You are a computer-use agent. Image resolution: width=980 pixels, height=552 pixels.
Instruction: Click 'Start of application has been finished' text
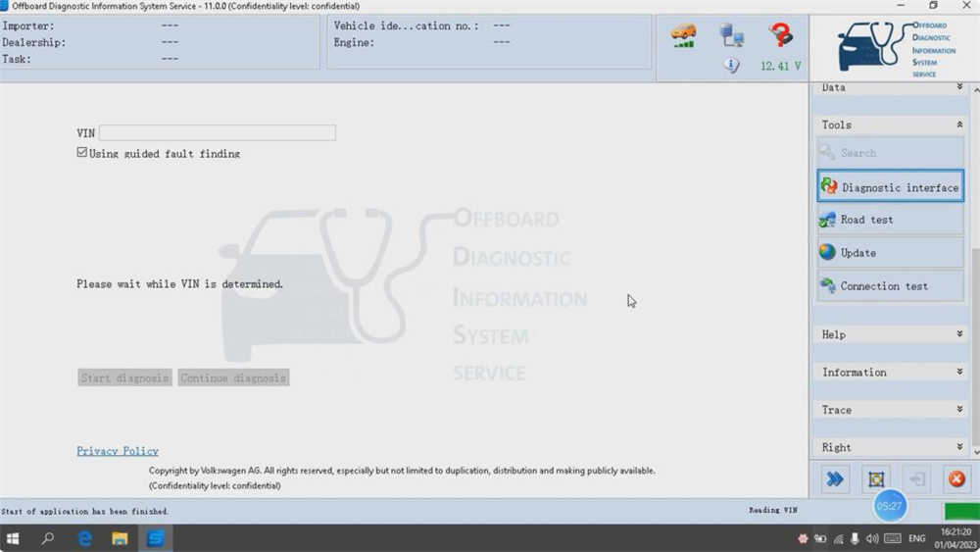pos(84,512)
